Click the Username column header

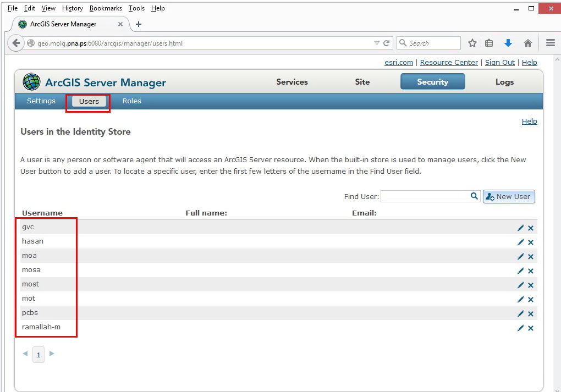coord(42,213)
